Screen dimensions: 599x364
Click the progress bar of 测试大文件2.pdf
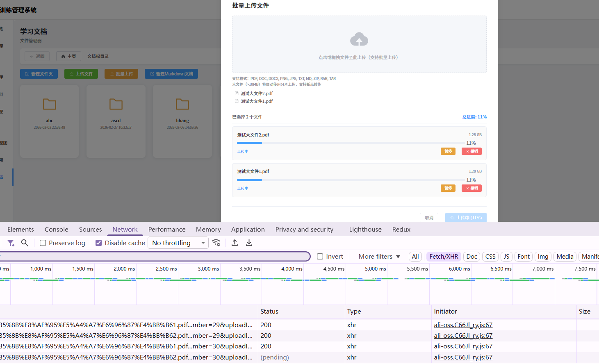pos(351,143)
